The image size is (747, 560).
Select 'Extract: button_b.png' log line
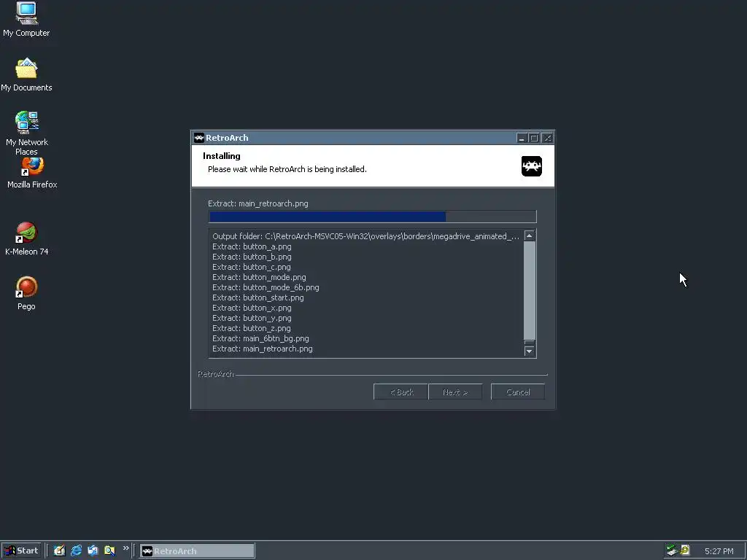[252, 257]
